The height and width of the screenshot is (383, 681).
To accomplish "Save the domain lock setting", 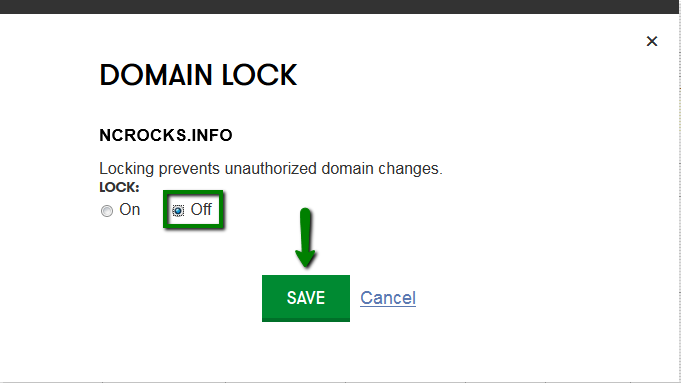I will (306, 298).
